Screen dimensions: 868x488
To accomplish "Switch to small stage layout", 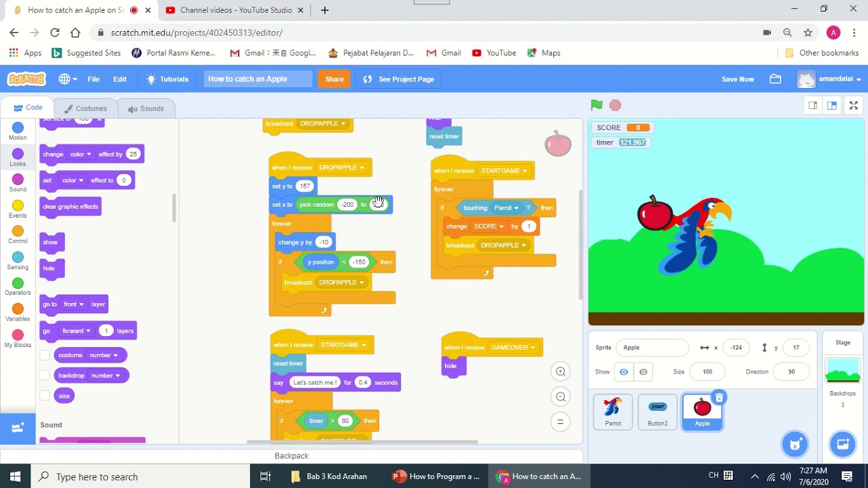I will (812, 105).
